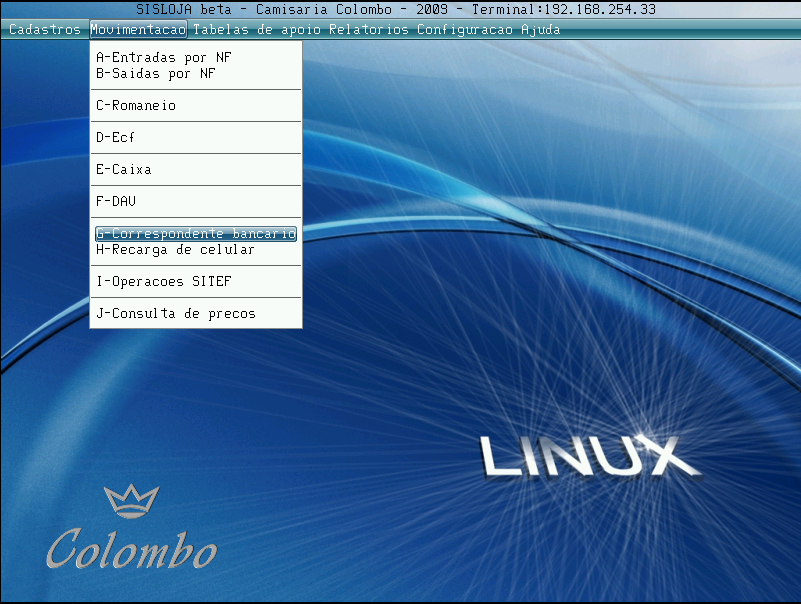Choose the D-Ecf option

115,138
